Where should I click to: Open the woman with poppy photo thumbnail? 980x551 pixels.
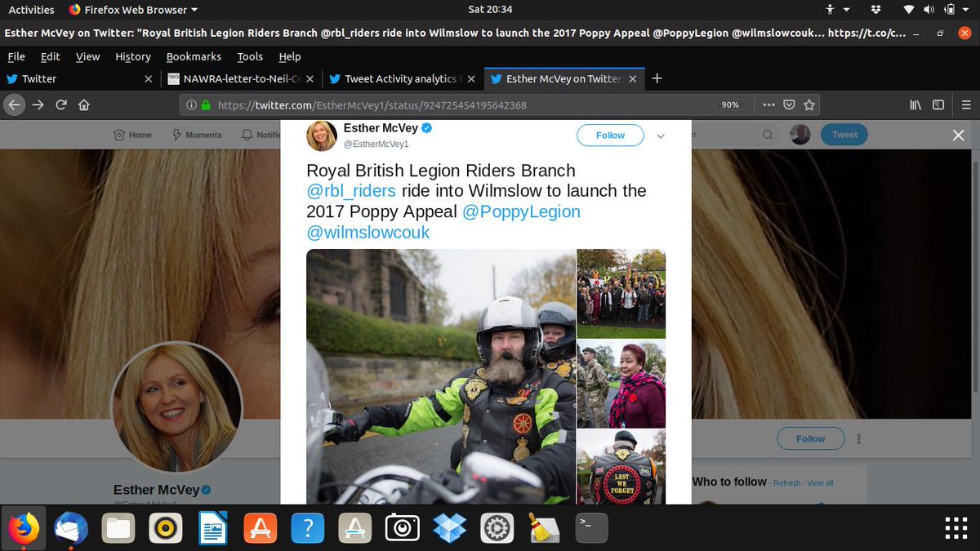(x=621, y=384)
